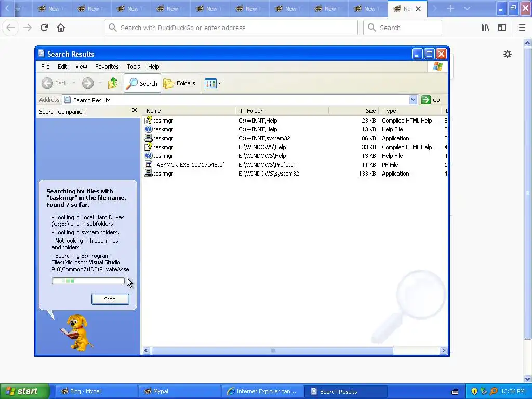
Task: Click the horizontal scrollbar thumb in results
Action: tap(272, 351)
